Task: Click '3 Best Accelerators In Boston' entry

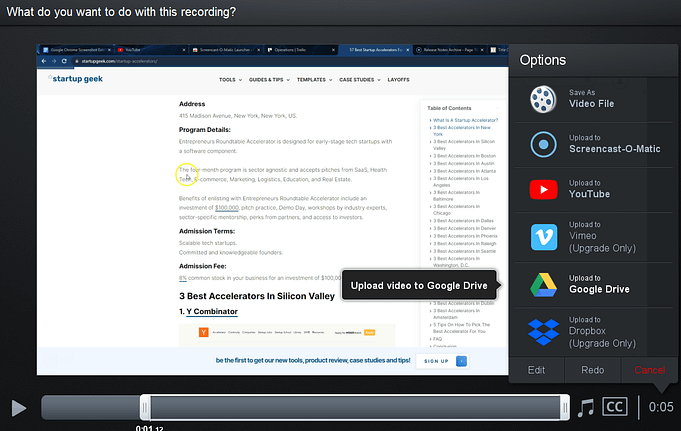Action: (464, 156)
